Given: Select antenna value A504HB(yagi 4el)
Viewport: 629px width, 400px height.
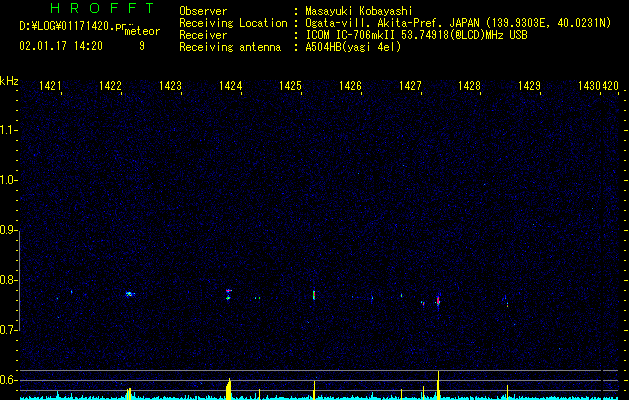Looking at the screenshot, I should click(x=353, y=47).
